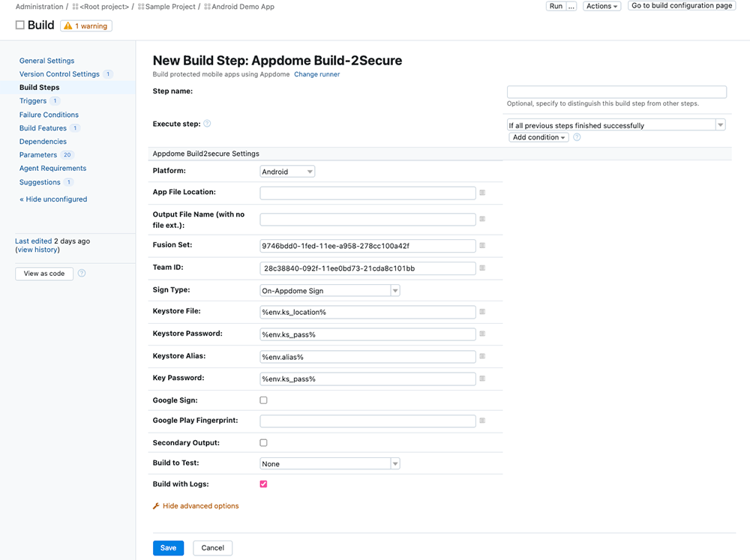
Task: Click help icon next to Execute step
Action: click(207, 124)
